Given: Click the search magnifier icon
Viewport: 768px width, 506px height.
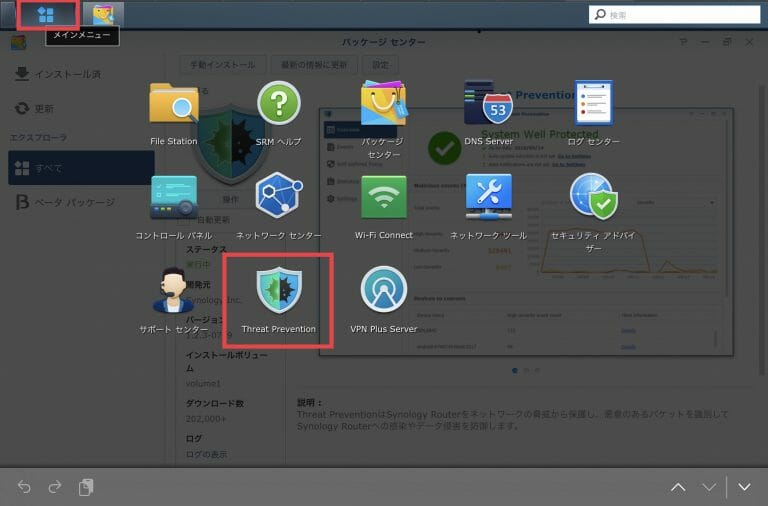Looking at the screenshot, I should click(600, 15).
